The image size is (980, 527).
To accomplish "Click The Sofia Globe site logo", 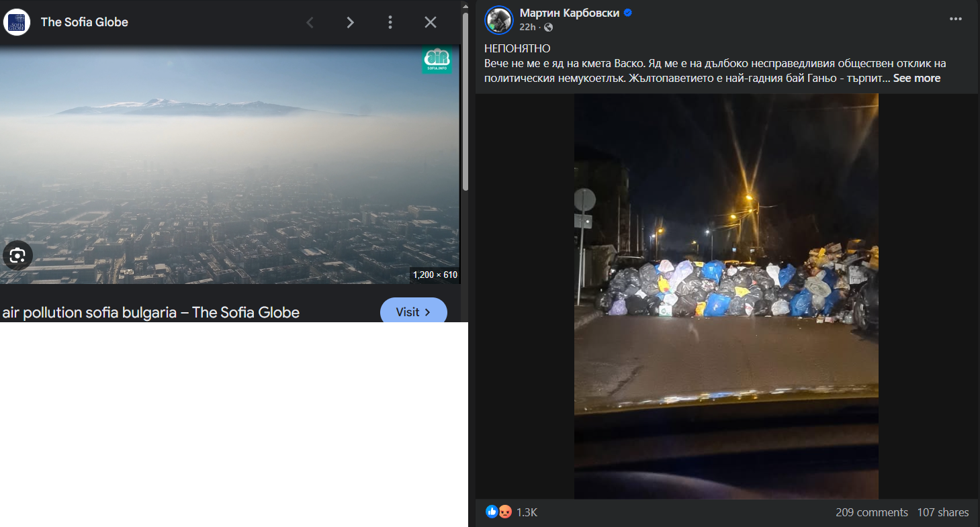I will pos(17,22).
